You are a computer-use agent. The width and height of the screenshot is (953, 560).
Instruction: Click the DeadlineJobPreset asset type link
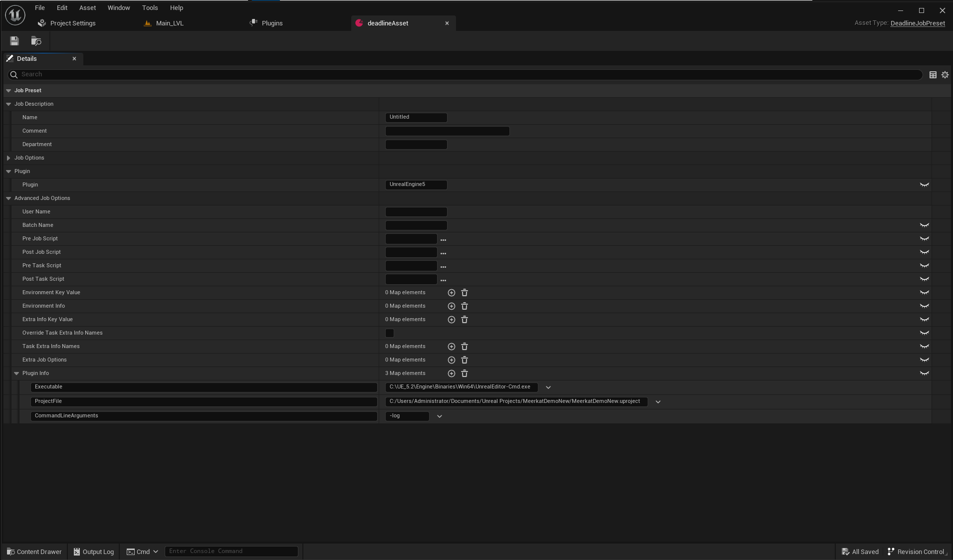(917, 23)
